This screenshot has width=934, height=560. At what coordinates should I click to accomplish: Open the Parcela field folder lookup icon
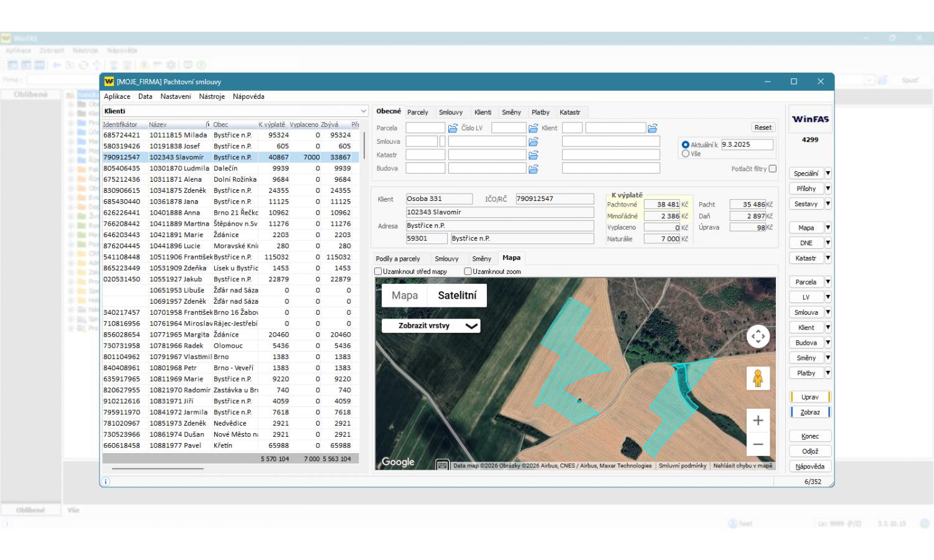pyautogui.click(x=453, y=128)
